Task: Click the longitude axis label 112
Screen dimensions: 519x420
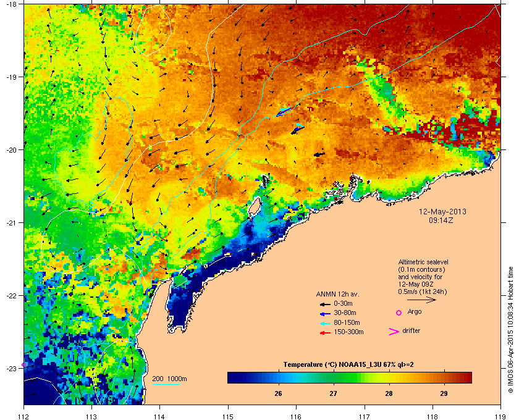Action: [x=23, y=416]
